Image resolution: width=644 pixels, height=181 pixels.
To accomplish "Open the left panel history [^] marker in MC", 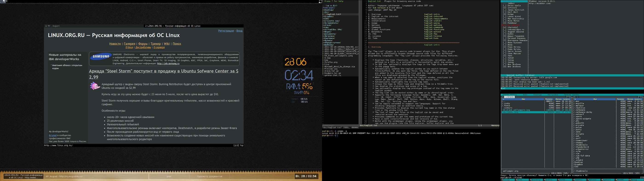I will coord(568,97).
